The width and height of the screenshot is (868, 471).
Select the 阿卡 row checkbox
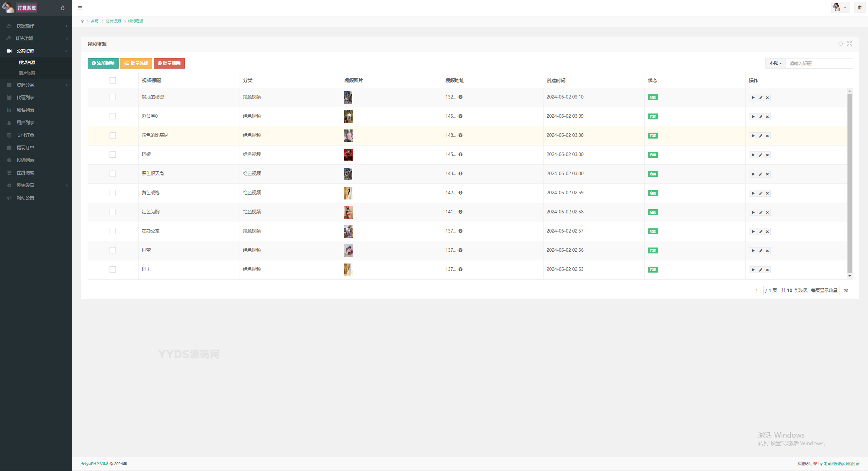pyautogui.click(x=113, y=269)
